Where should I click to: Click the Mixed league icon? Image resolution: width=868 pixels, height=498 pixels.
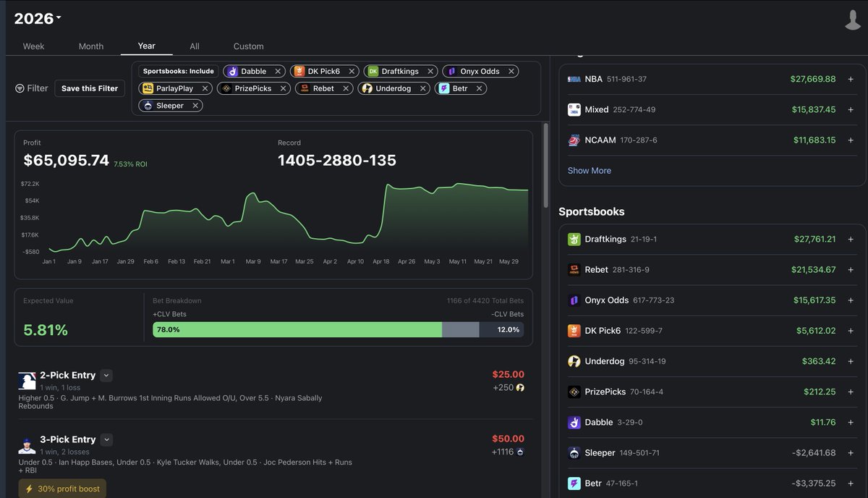(x=574, y=109)
